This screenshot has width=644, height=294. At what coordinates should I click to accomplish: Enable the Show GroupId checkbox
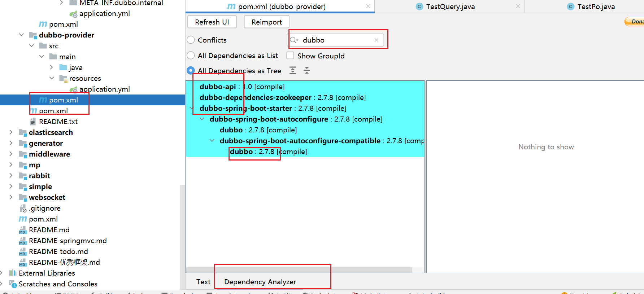tap(290, 56)
